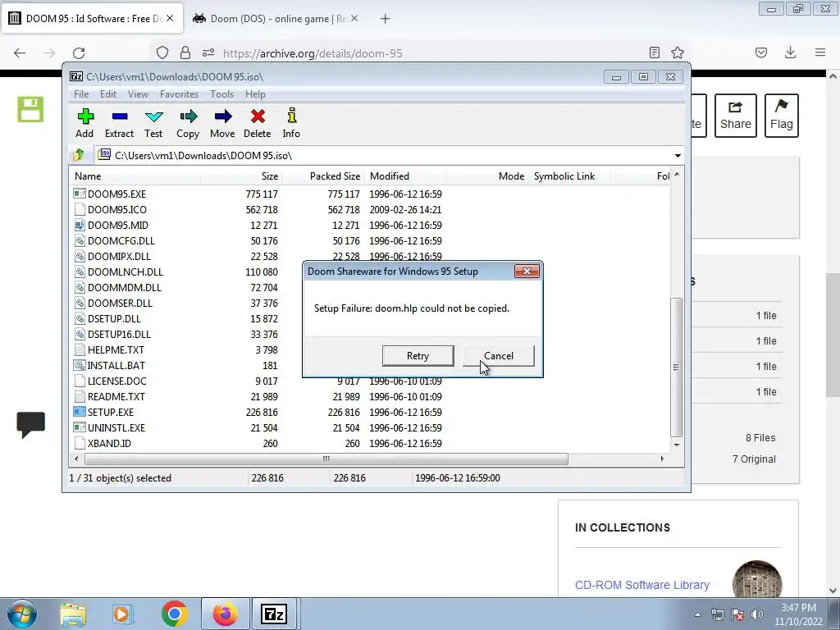
Task: Click the Firefox address bar URL
Action: [x=313, y=53]
